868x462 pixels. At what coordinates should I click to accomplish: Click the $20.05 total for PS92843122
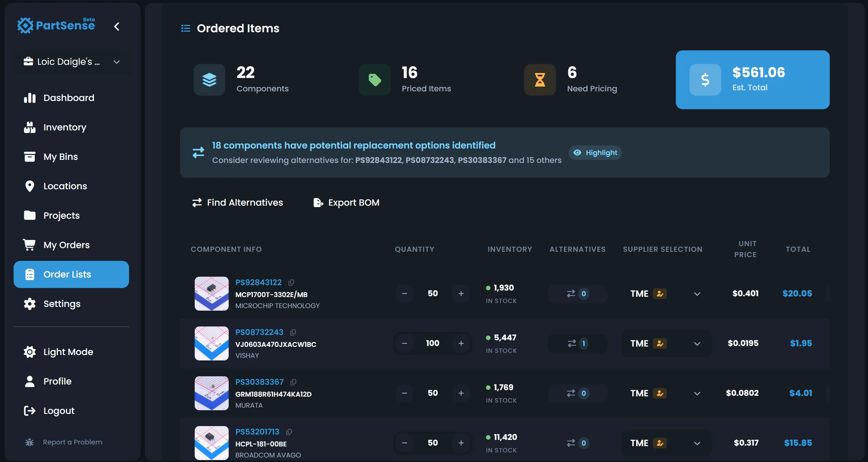[x=797, y=294]
